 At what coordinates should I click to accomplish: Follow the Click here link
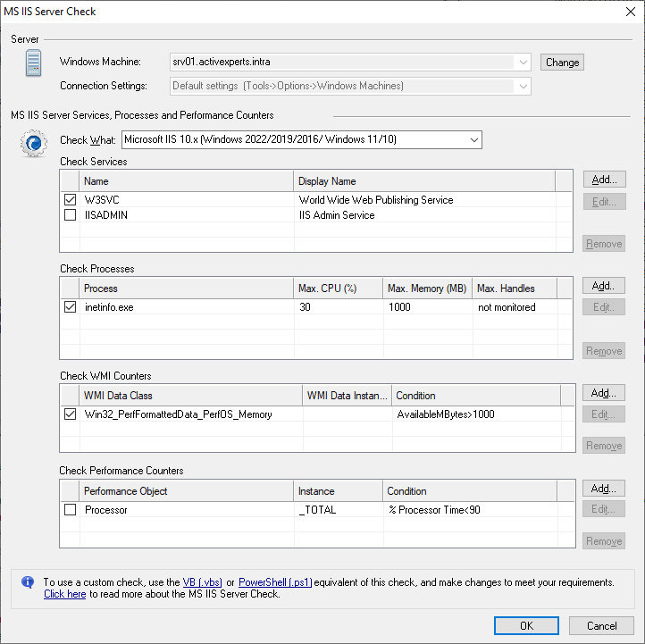(65, 594)
